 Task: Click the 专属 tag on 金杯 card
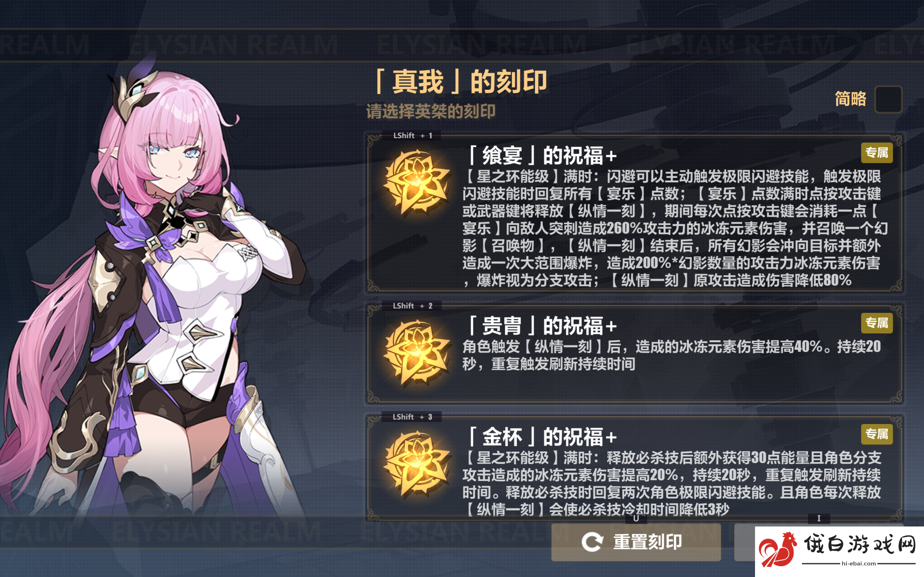point(877,434)
